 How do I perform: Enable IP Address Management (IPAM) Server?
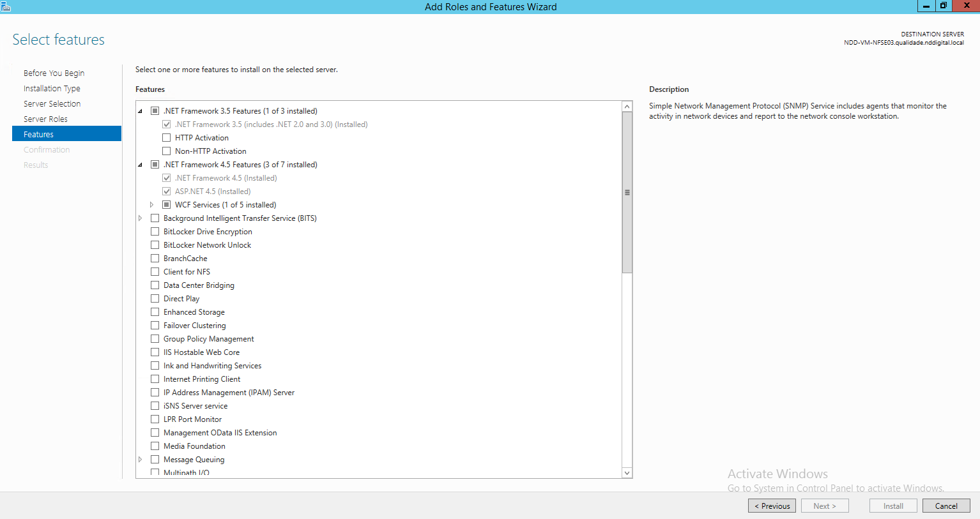click(155, 392)
